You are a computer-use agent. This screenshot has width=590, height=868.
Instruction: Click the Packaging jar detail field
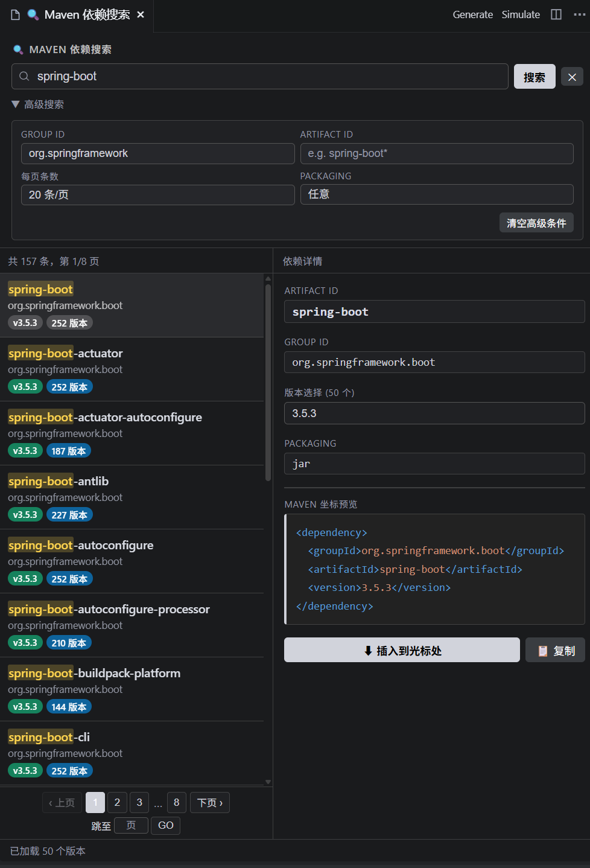click(x=434, y=464)
